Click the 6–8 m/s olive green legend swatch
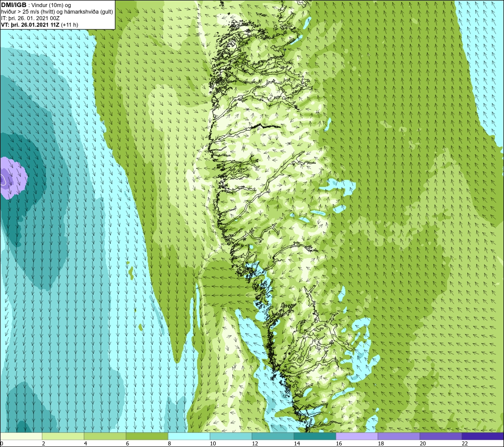This screenshot has height=447, width=504. point(147,436)
